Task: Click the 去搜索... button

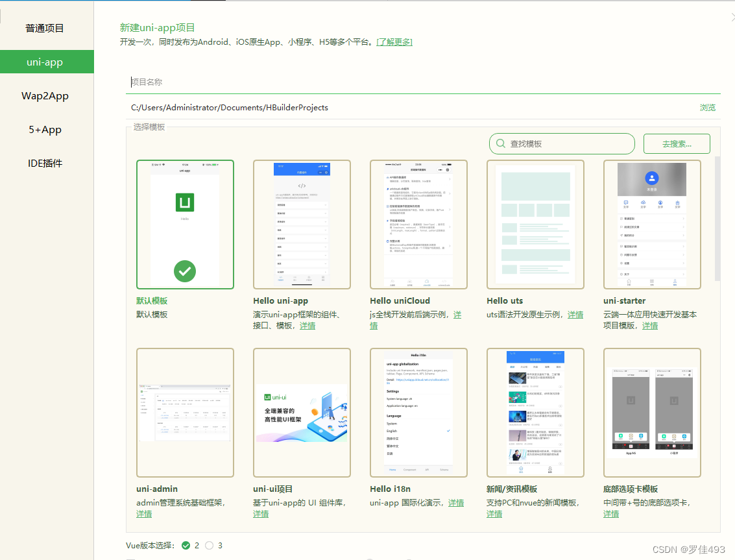Action: click(x=676, y=143)
